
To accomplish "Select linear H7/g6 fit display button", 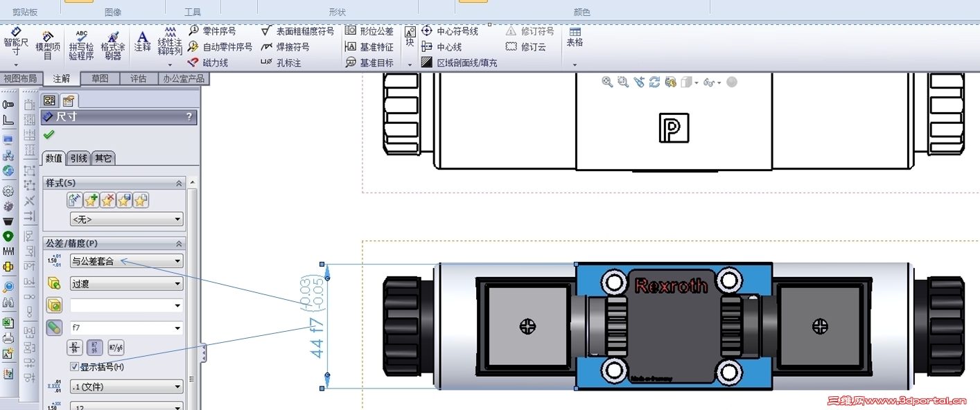I will [x=116, y=348].
